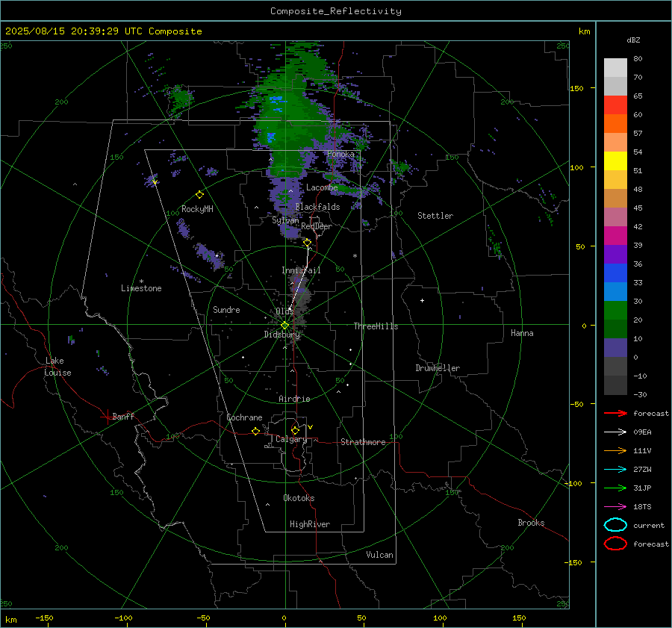Select the yellow 54-51 dBZ color swatch
672x628 pixels.
615,161
